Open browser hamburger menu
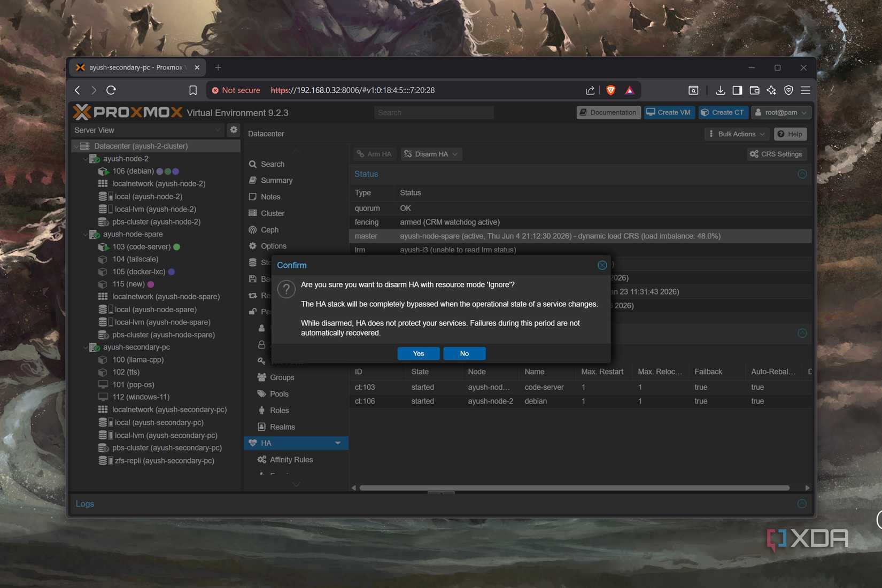The height and width of the screenshot is (588, 882). pos(806,90)
